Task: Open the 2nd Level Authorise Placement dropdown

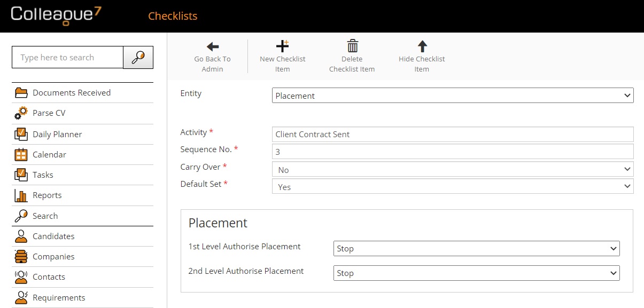Action: point(476,273)
